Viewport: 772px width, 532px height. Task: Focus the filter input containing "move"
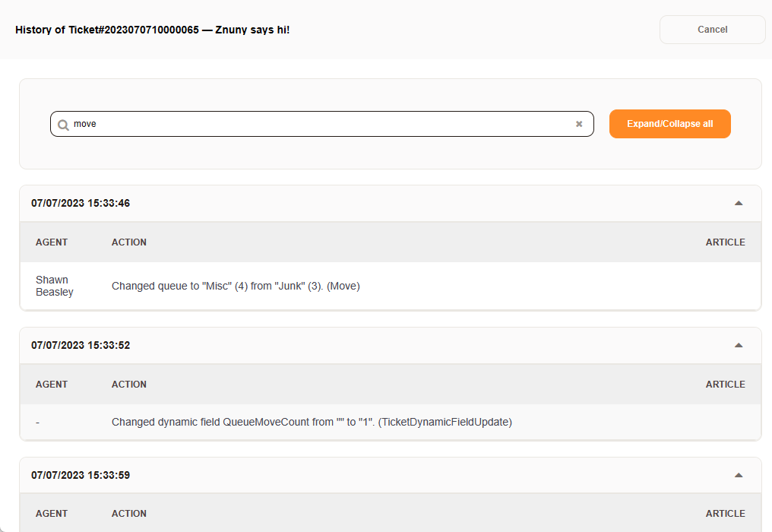click(x=319, y=124)
